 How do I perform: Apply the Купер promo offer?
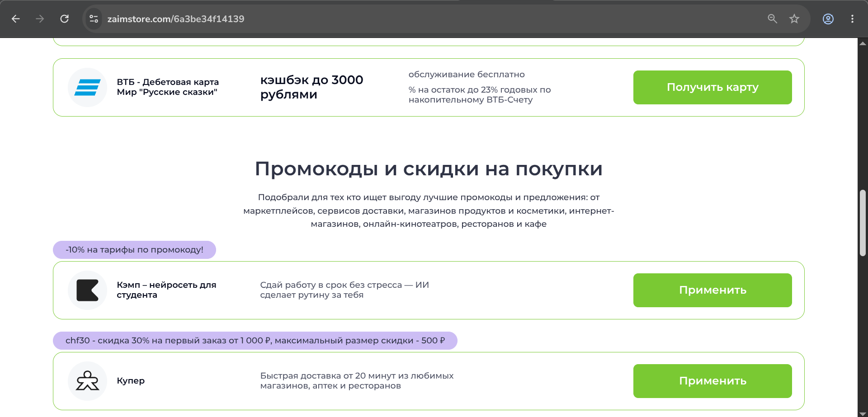[x=712, y=381]
